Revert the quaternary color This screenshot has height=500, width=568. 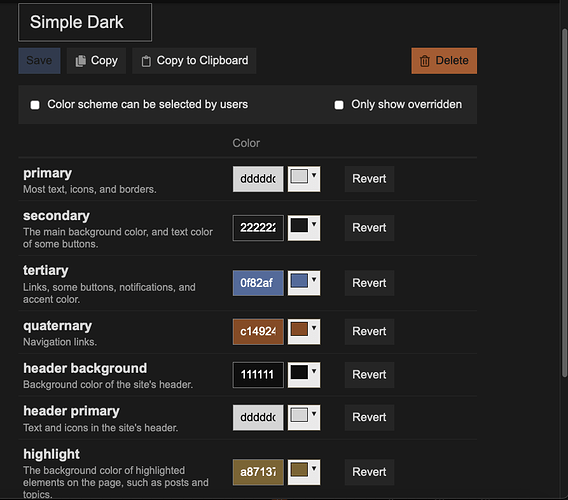(369, 332)
